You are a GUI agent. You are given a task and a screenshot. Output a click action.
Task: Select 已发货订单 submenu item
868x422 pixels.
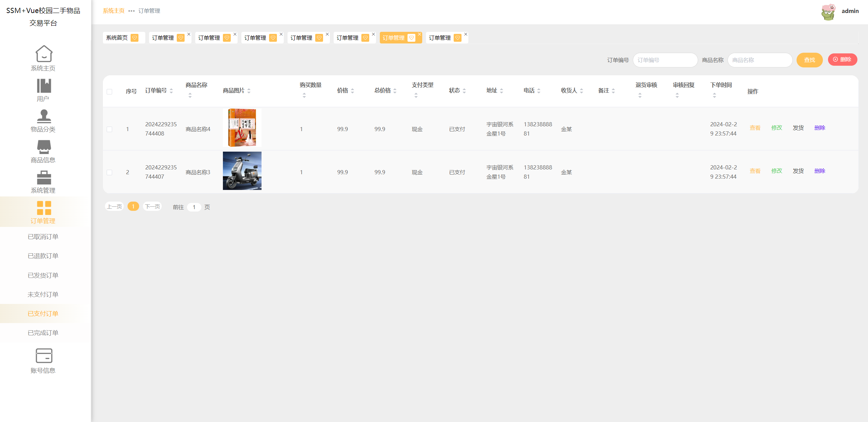click(43, 275)
